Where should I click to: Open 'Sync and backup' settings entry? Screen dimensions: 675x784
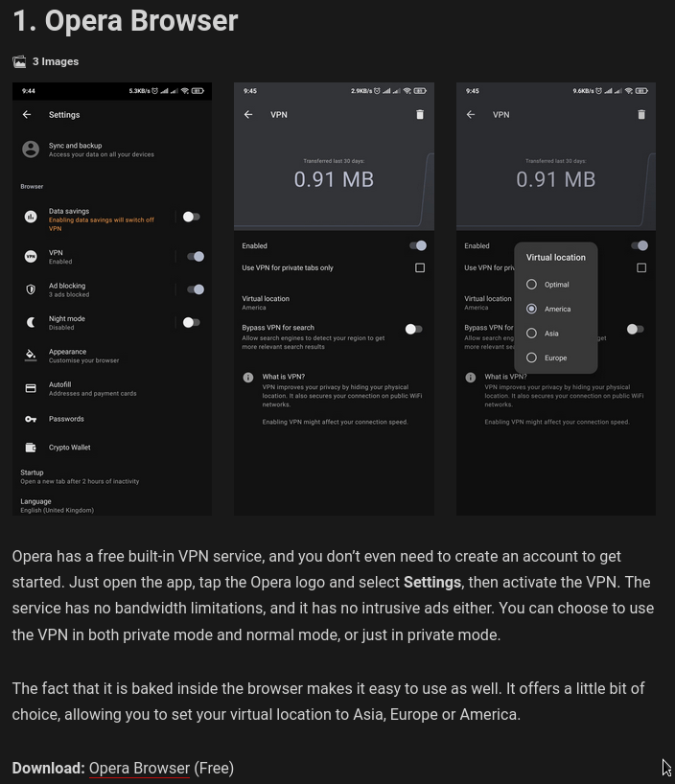[112, 150]
